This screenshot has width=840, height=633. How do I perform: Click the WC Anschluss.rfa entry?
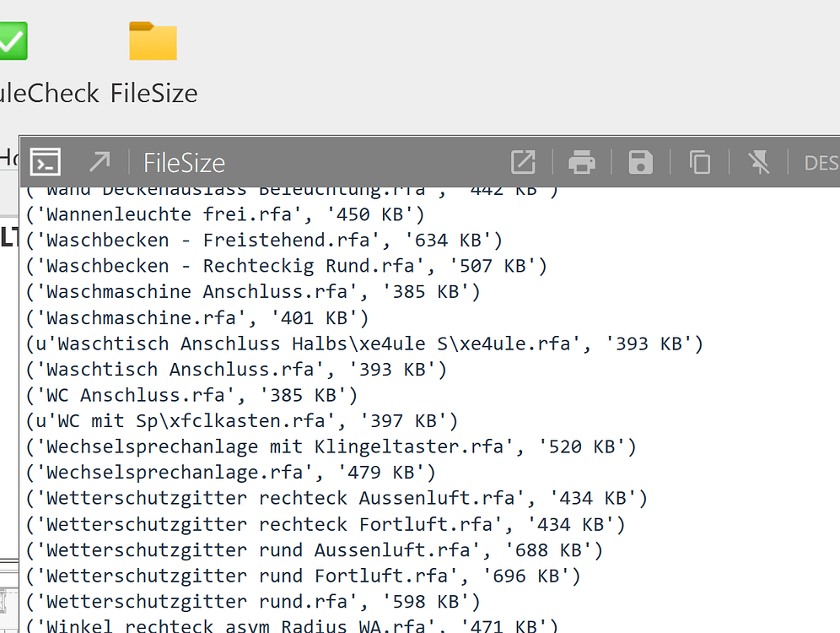pyautogui.click(x=191, y=395)
